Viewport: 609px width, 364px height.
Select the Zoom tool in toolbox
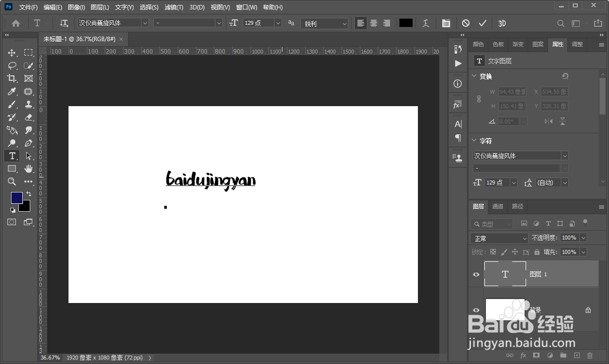click(12, 182)
